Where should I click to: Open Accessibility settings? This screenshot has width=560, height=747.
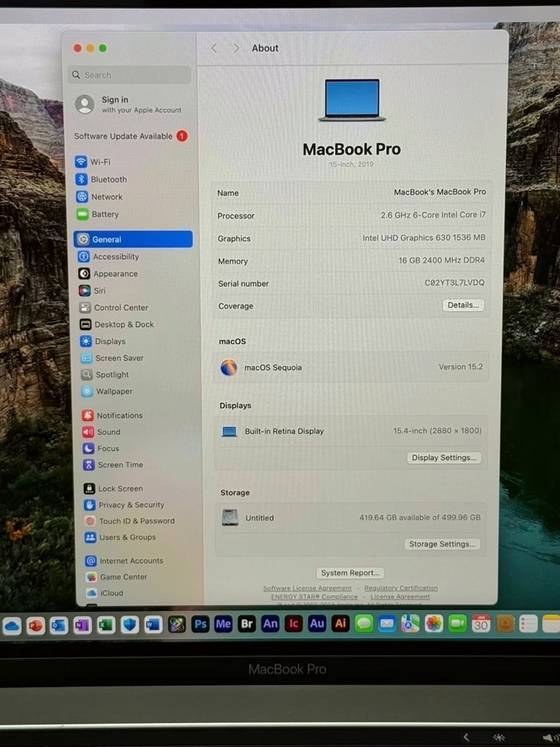108,257
